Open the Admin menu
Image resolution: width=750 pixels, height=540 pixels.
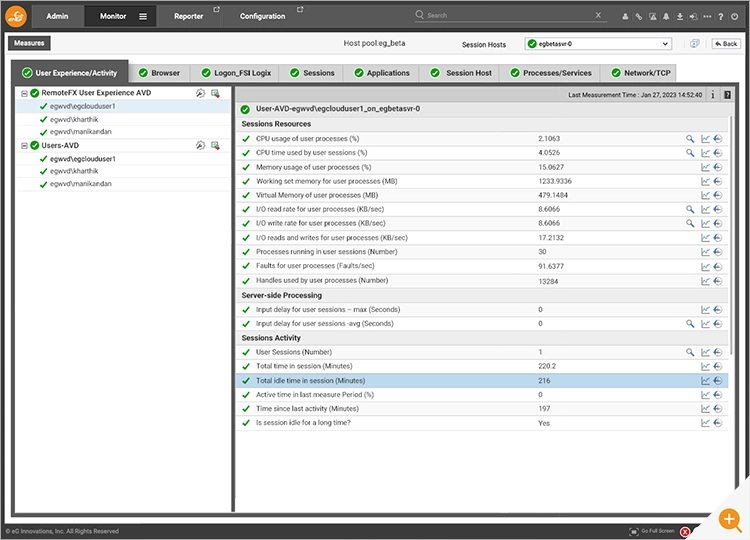coord(57,16)
